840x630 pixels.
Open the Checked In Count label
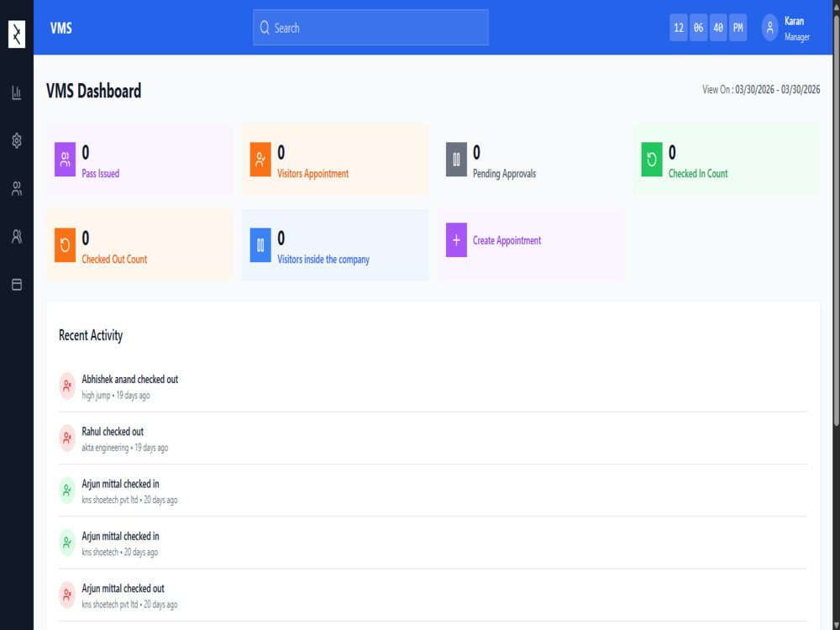click(698, 174)
